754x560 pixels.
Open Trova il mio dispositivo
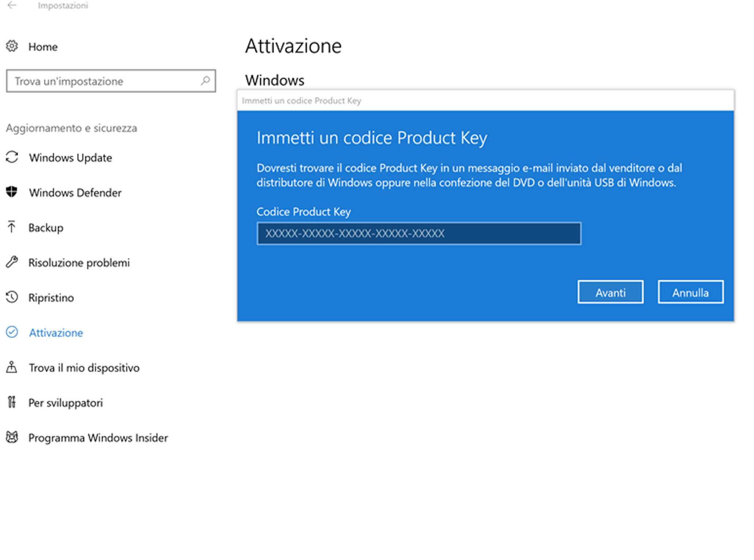tap(84, 368)
